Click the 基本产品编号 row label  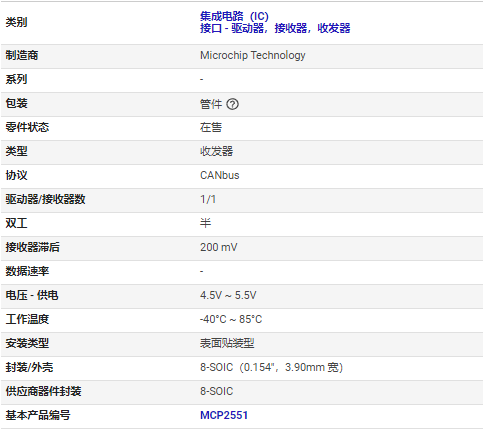38,415
